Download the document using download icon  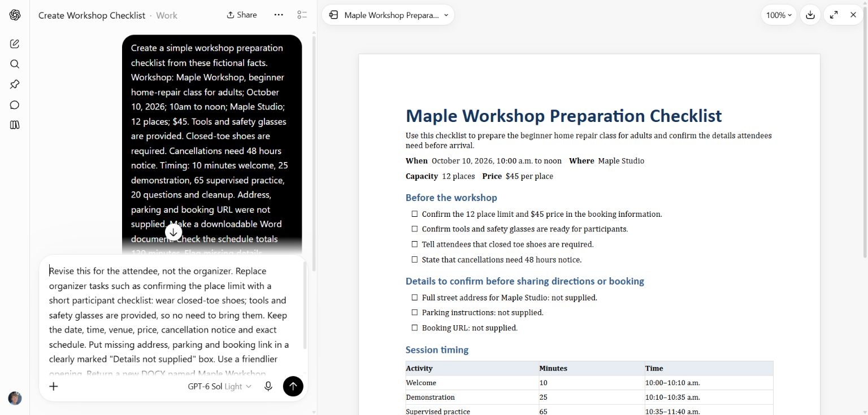pos(810,15)
